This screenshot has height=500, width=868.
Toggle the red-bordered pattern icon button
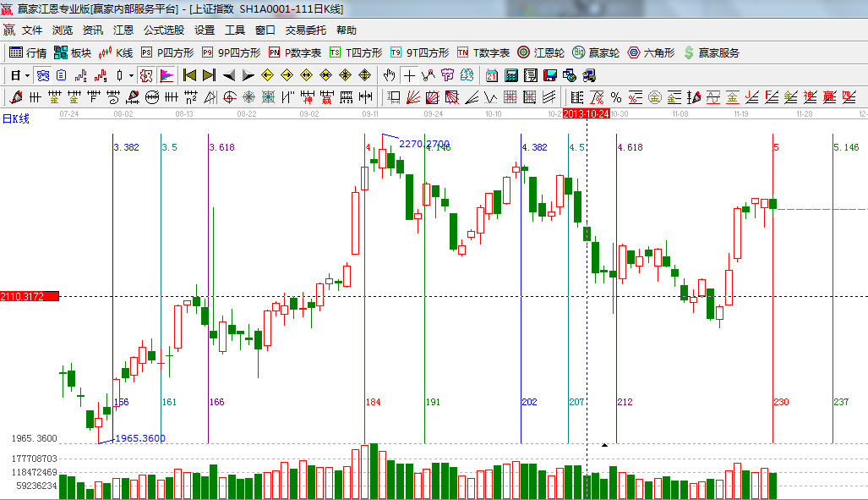(147, 75)
